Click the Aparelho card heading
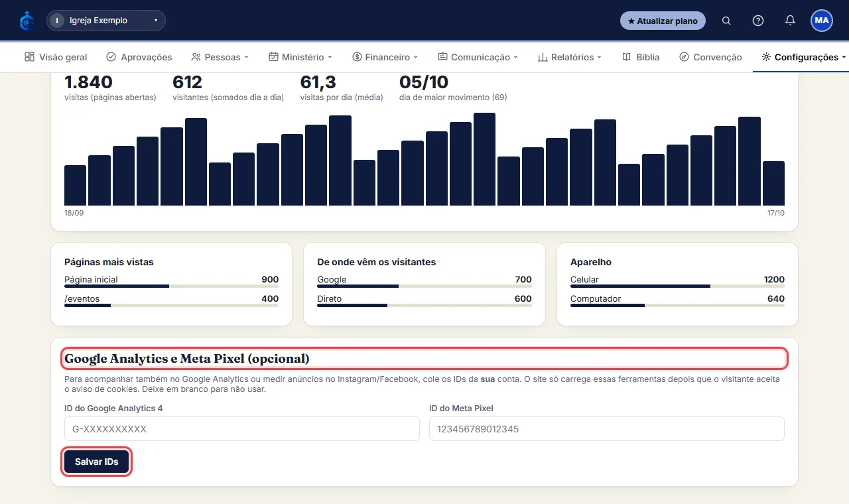Image resolution: width=849 pixels, height=504 pixels. [591, 262]
